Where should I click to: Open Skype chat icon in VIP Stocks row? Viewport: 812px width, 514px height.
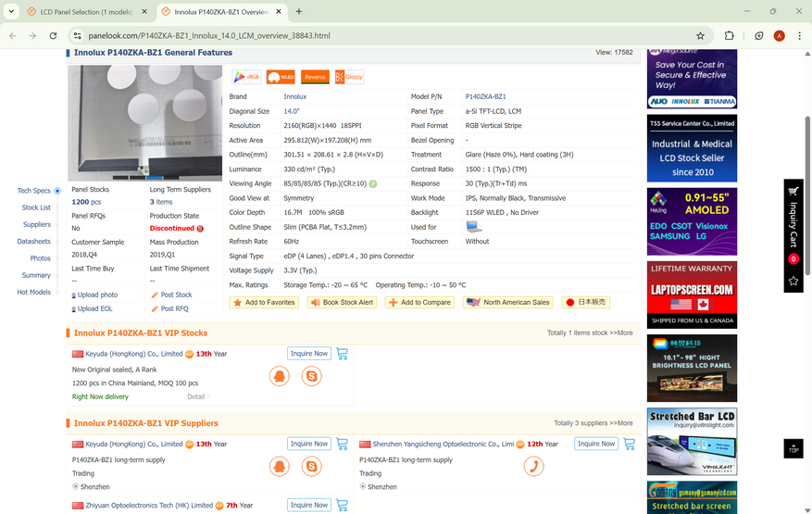point(311,376)
